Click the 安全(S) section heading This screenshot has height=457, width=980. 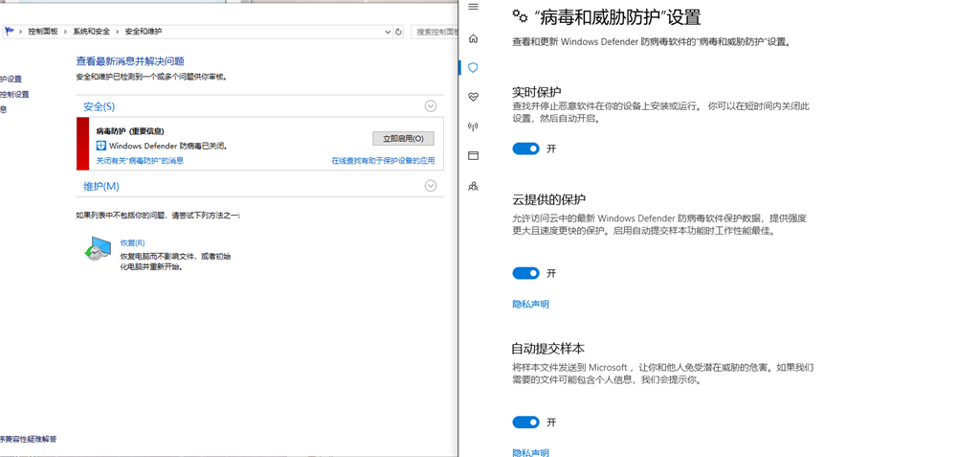[x=100, y=107]
